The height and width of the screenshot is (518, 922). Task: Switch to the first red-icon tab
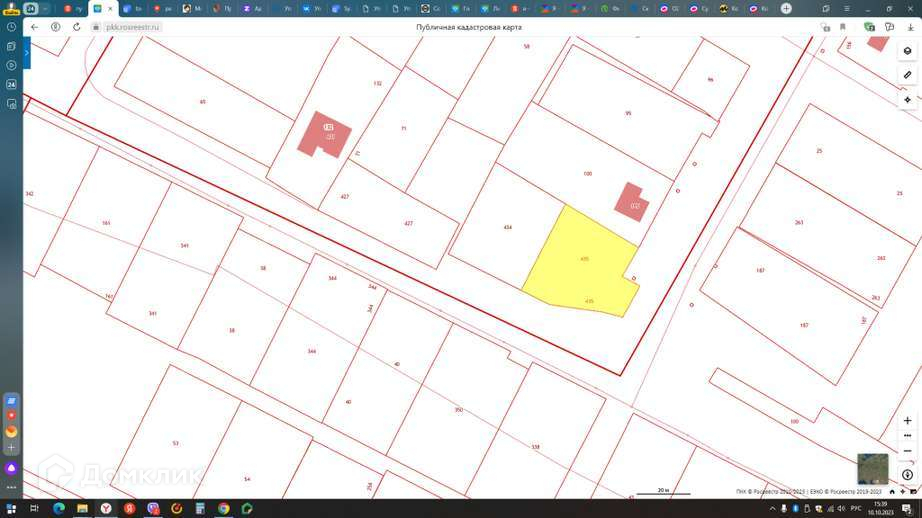[73, 9]
